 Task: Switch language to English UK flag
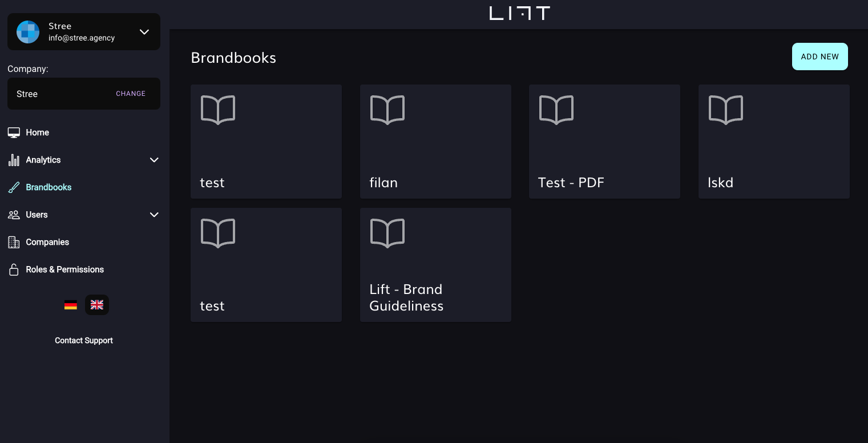click(x=97, y=305)
